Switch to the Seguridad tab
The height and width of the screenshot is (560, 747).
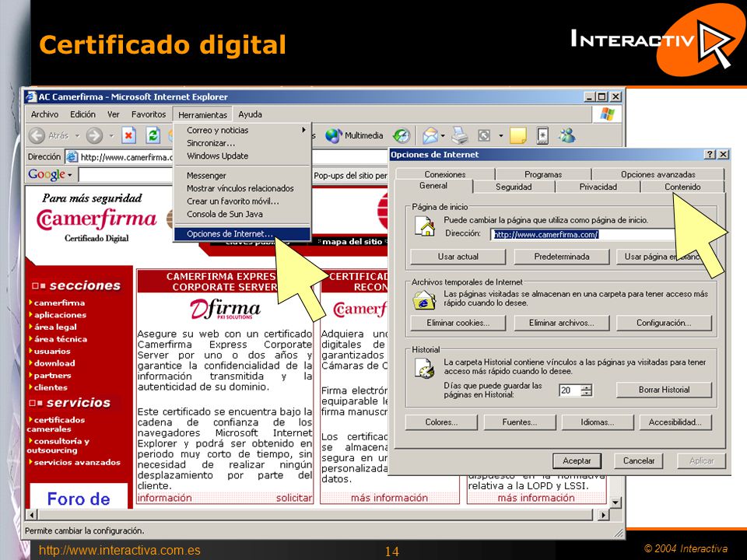point(514,187)
